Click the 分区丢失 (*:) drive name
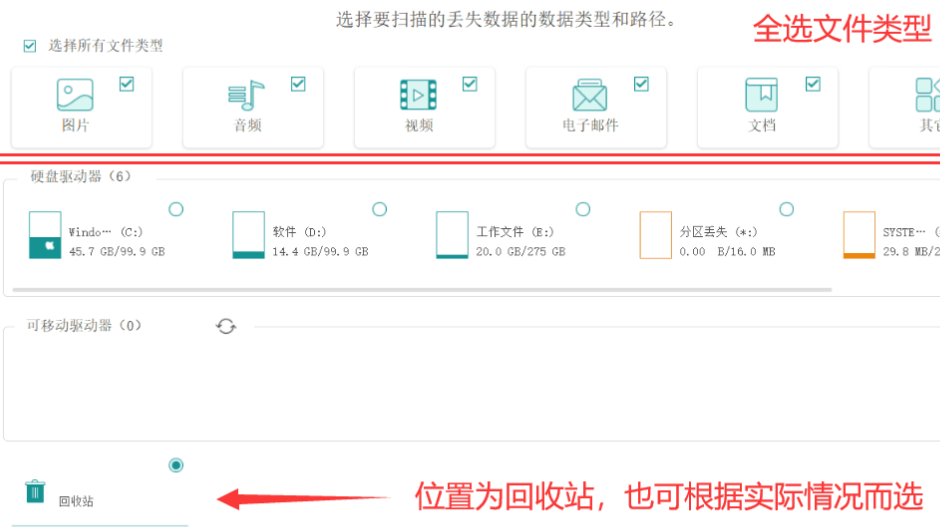The height and width of the screenshot is (527, 940). [718, 232]
